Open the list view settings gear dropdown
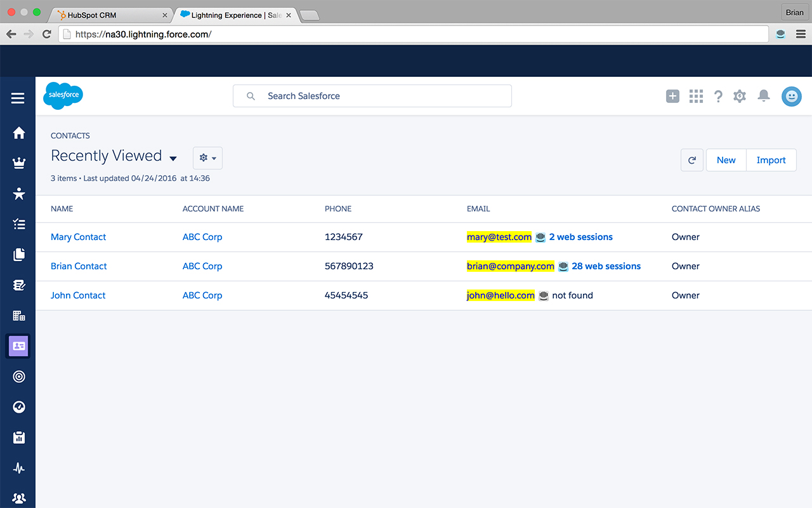This screenshot has height=508, width=812. [207, 157]
